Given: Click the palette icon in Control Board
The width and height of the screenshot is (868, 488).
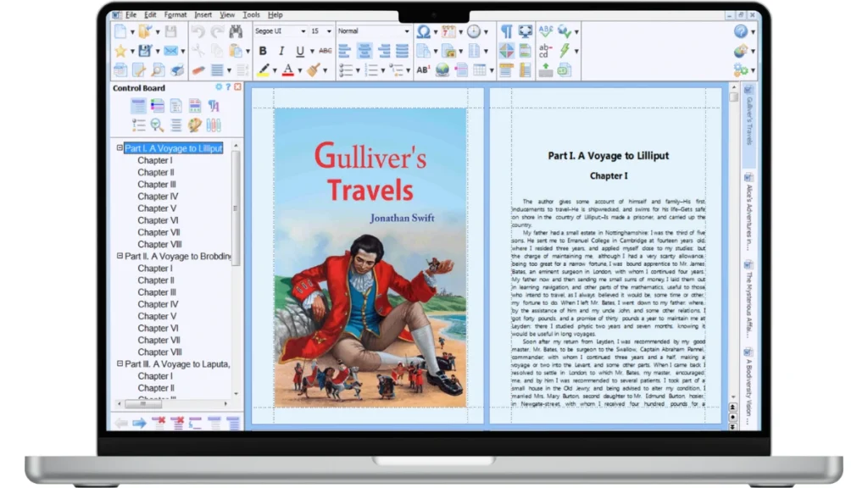Looking at the screenshot, I should point(195,125).
